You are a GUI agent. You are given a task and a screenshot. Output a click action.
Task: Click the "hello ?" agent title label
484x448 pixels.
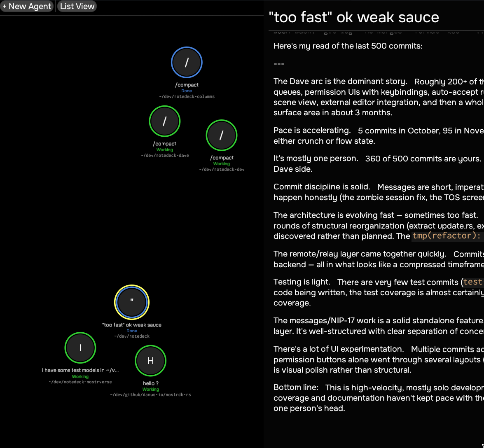tap(150, 383)
